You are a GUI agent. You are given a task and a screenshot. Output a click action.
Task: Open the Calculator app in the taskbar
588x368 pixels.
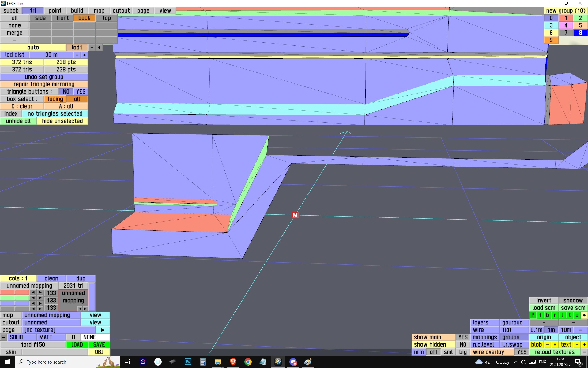click(203, 362)
